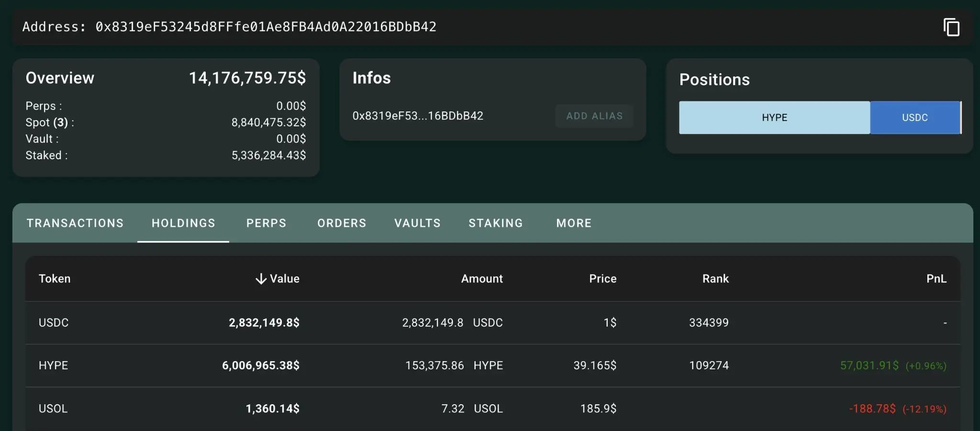
Task: Switch to the STAKING tab
Action: pyautogui.click(x=495, y=223)
